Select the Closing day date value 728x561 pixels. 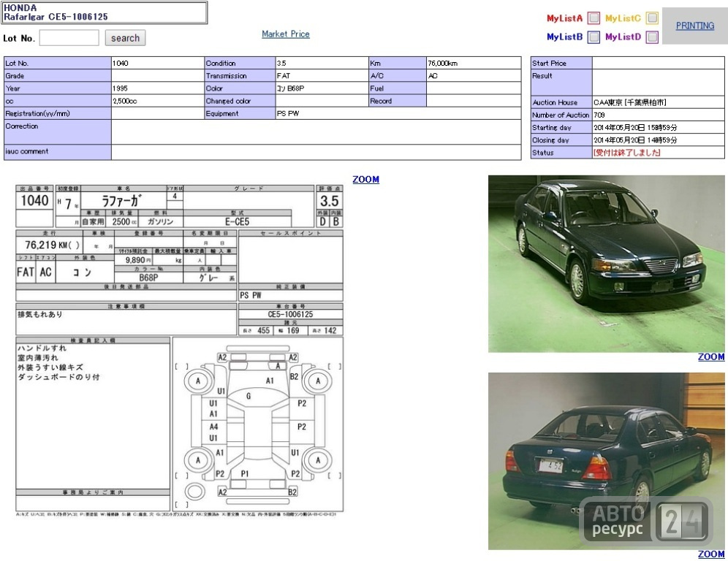(635, 140)
